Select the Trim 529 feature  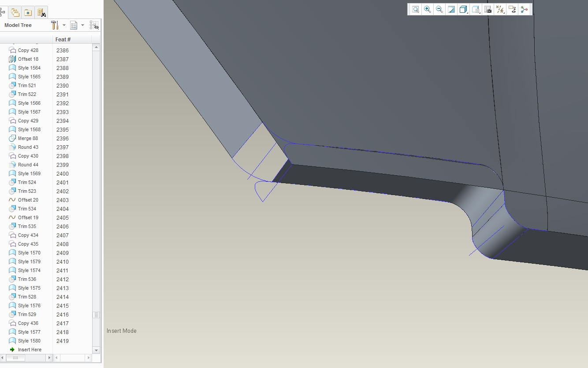27,314
